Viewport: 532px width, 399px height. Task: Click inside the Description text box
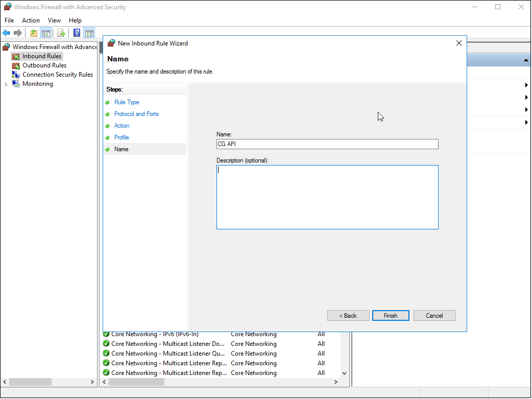pyautogui.click(x=327, y=197)
